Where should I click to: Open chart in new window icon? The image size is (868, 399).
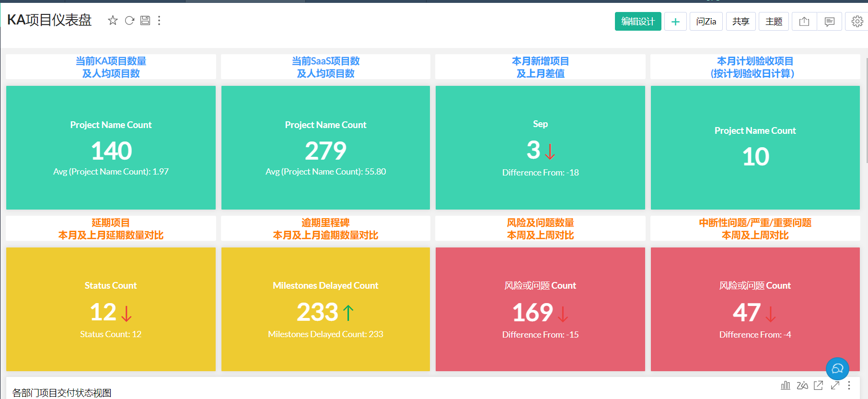(819, 385)
